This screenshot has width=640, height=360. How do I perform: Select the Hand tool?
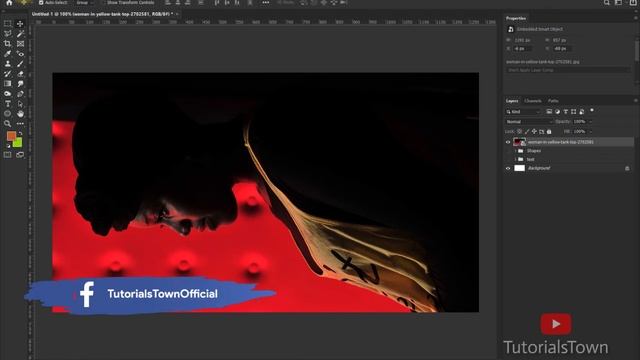(20, 113)
